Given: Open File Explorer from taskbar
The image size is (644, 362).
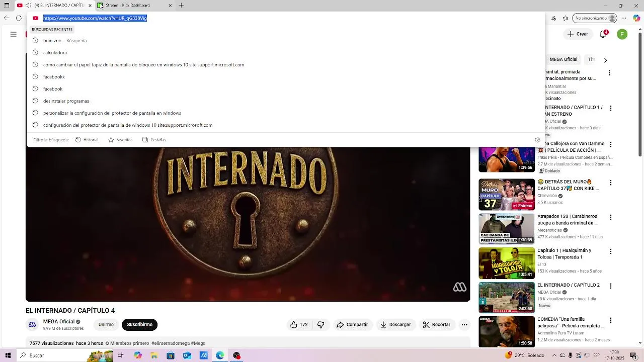Looking at the screenshot, I should click(154, 355).
